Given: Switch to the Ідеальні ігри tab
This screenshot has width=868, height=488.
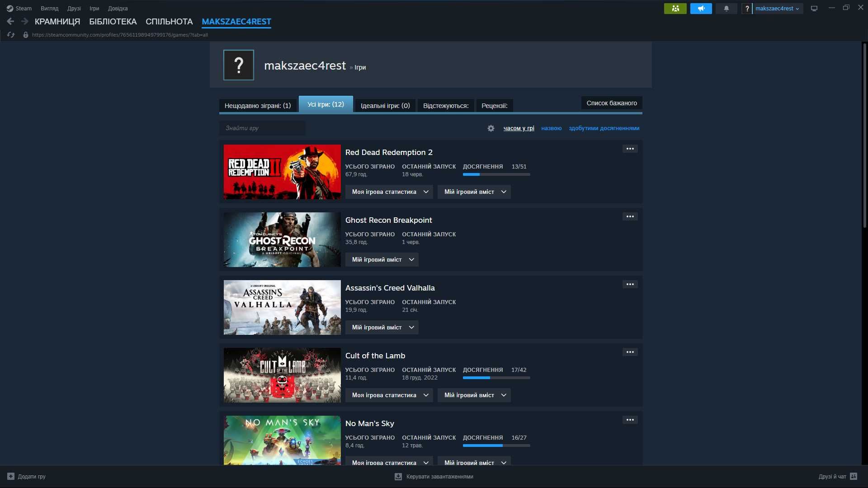Looking at the screenshot, I should [385, 106].
